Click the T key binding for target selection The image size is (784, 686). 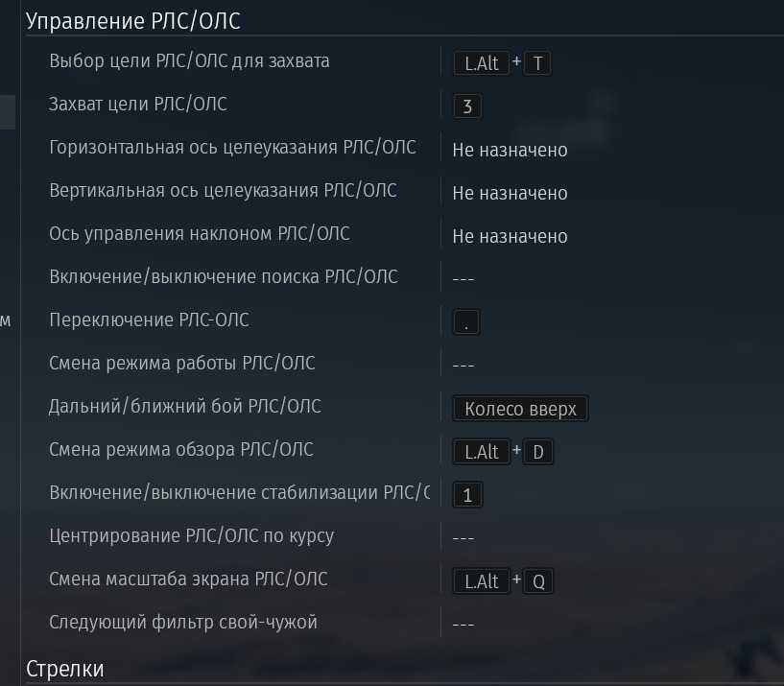point(537,63)
